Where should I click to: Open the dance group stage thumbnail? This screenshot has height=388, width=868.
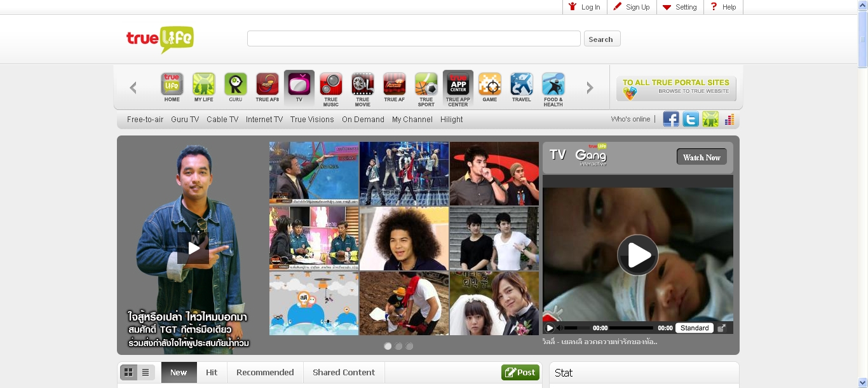pyautogui.click(x=404, y=173)
